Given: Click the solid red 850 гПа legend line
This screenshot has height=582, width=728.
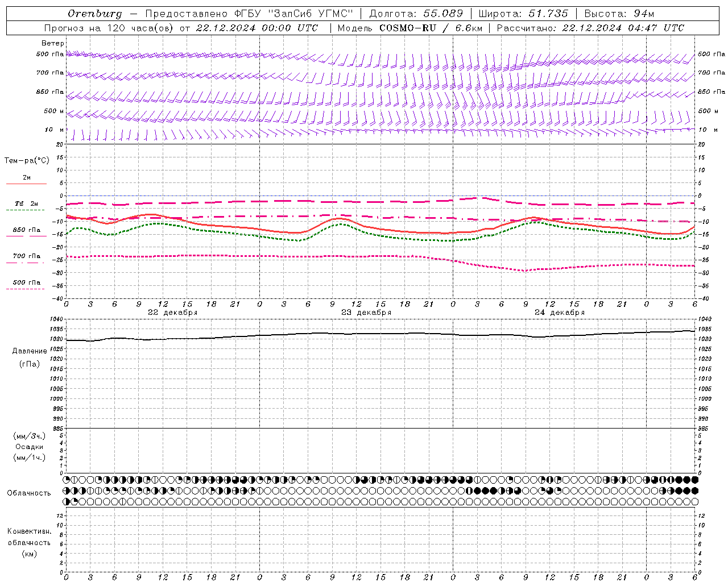Looking at the screenshot, I should coord(26,235).
